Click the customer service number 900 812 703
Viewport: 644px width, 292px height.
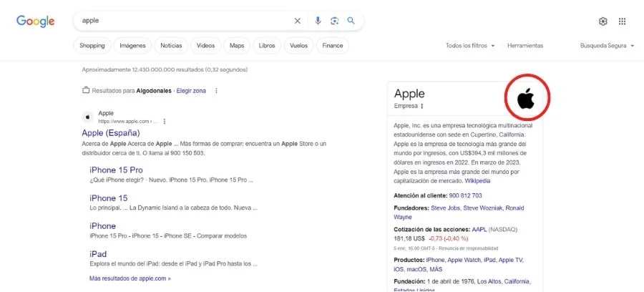465,195
